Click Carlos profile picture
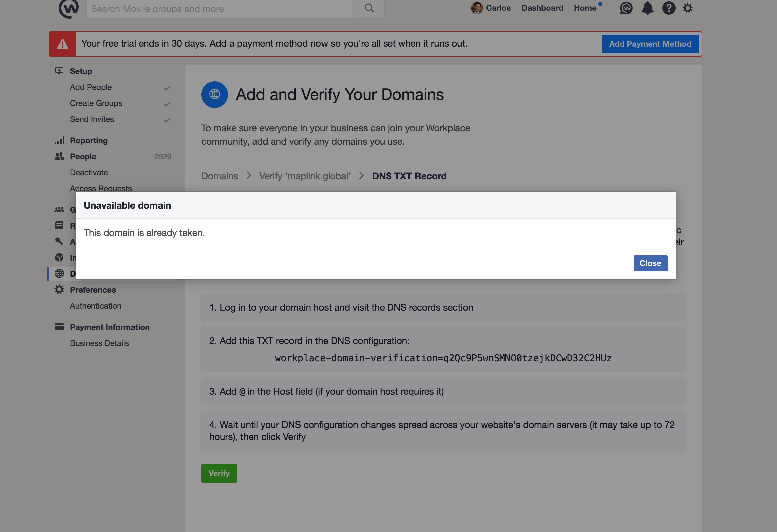Viewport: 777px width, 532px height. pyautogui.click(x=477, y=8)
